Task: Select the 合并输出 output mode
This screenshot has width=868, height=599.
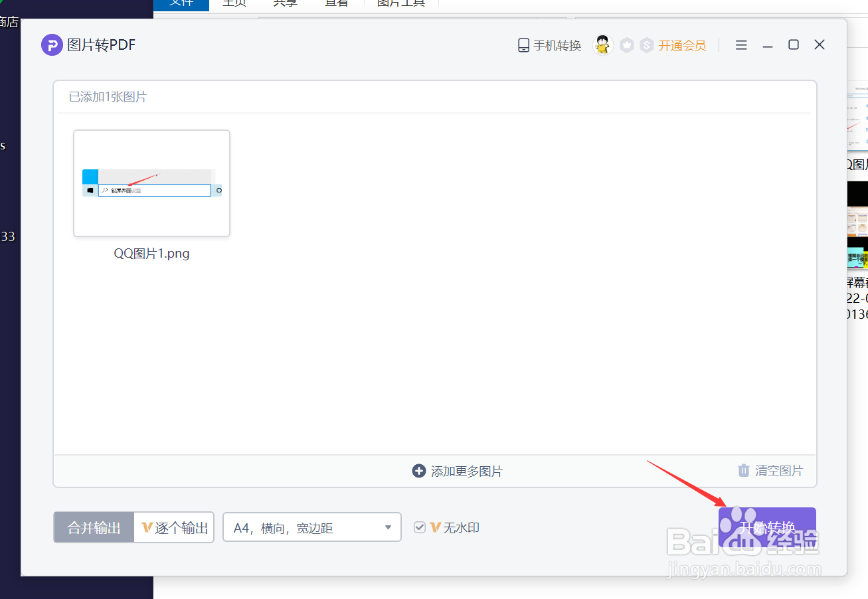Action: 93,527
